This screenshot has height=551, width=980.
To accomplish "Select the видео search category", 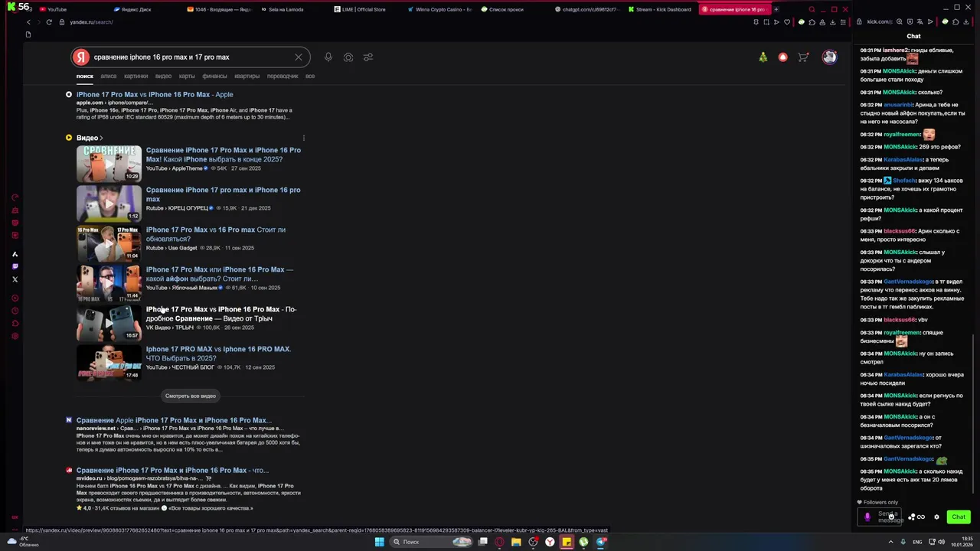I will tap(164, 77).
